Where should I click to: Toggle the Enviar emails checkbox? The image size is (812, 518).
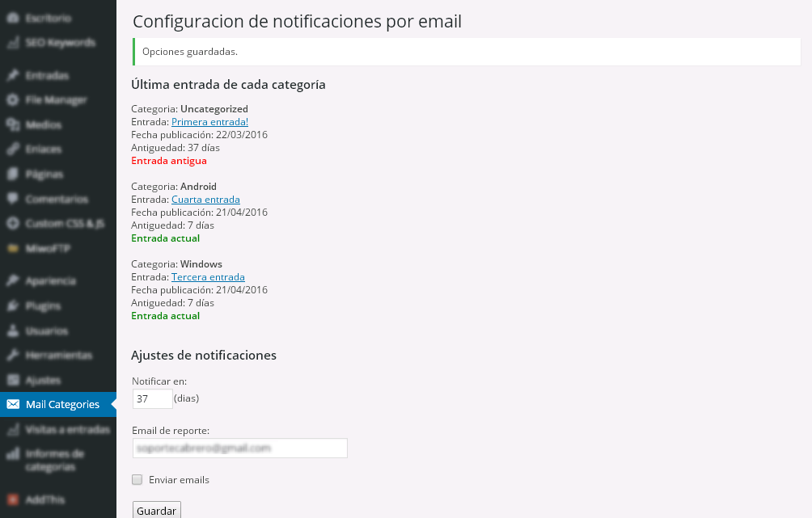click(137, 480)
